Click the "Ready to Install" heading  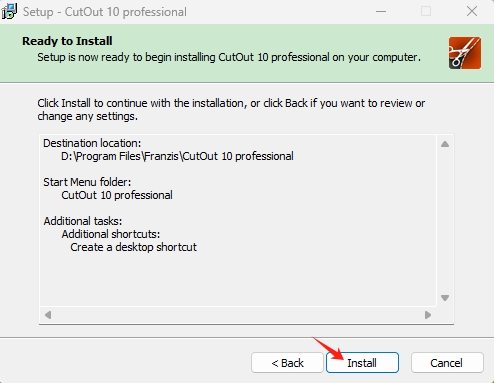pyautogui.click(x=67, y=41)
